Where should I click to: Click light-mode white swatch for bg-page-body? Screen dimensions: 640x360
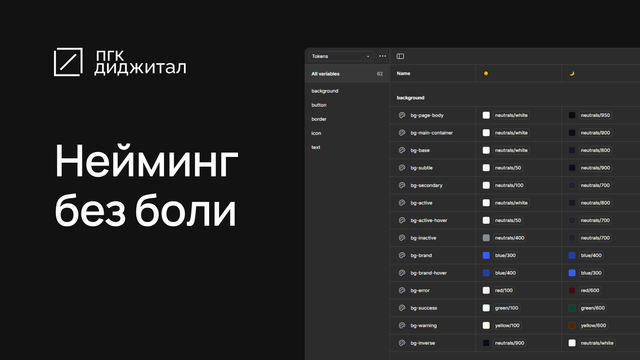(486, 116)
